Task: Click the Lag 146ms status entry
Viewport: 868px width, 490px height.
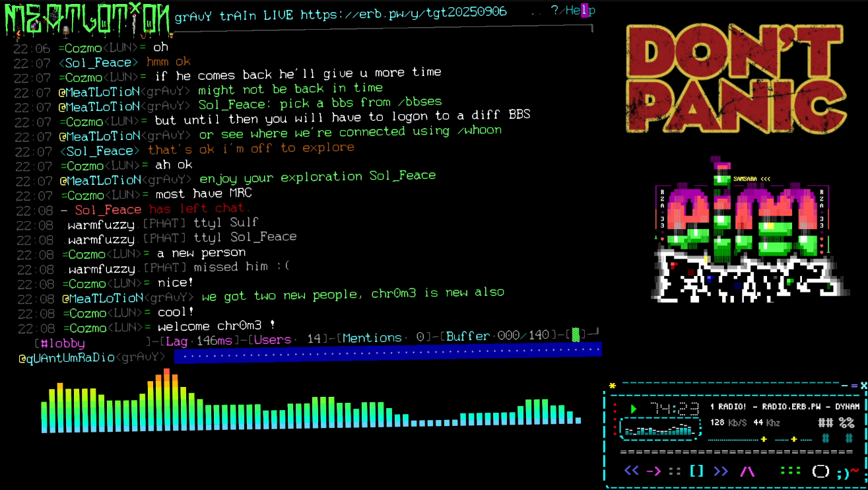Action: [x=199, y=341]
